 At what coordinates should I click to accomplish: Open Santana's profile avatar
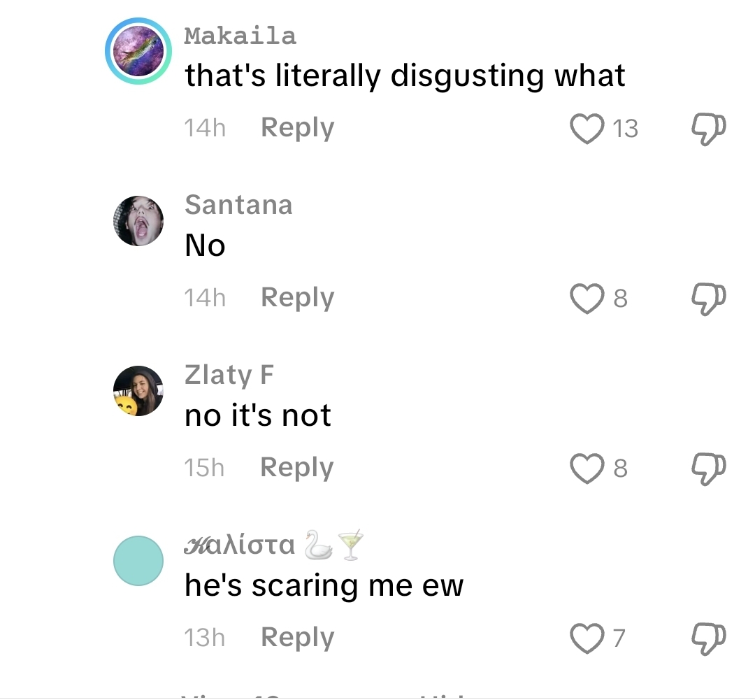(x=138, y=221)
